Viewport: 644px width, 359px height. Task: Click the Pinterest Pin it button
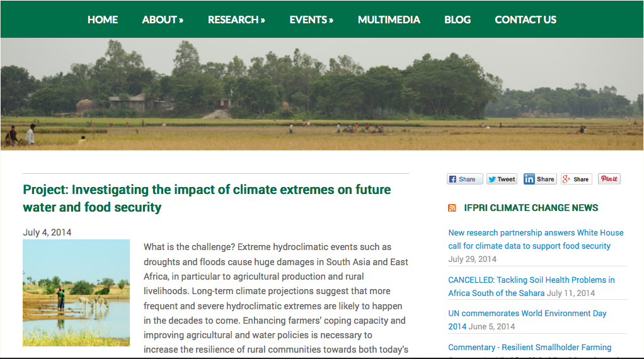[609, 179]
